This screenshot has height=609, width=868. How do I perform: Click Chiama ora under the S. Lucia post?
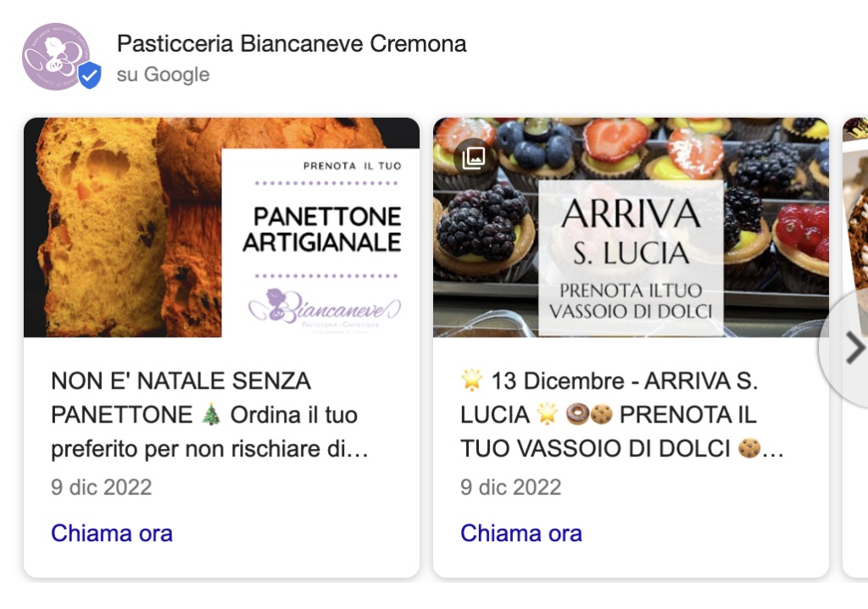click(x=521, y=534)
